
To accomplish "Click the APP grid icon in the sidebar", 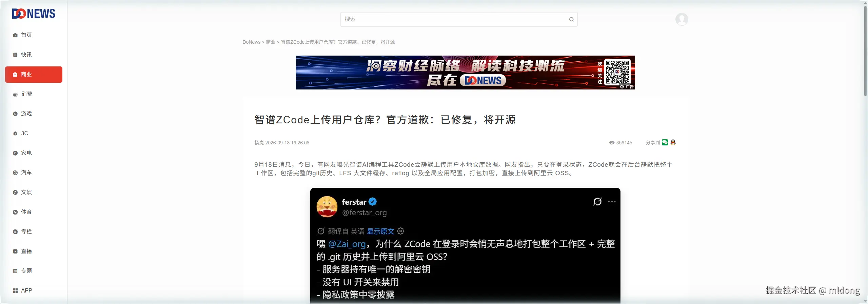I will (15, 291).
